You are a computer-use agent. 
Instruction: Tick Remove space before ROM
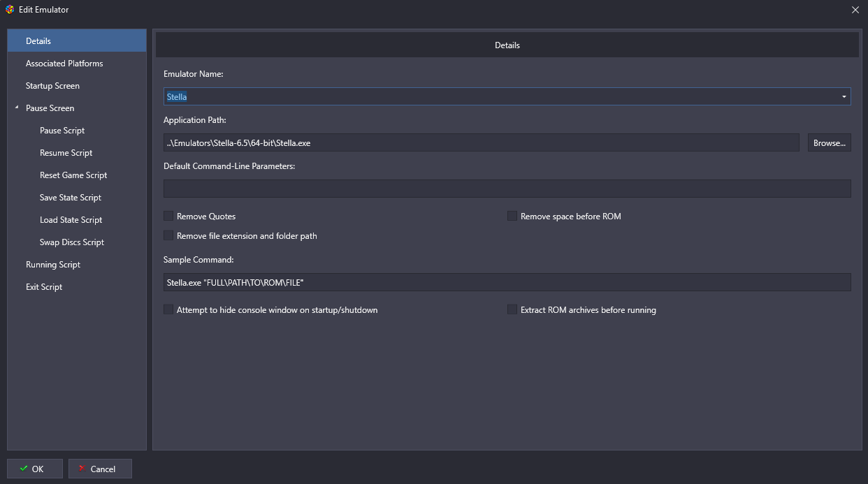click(x=512, y=217)
